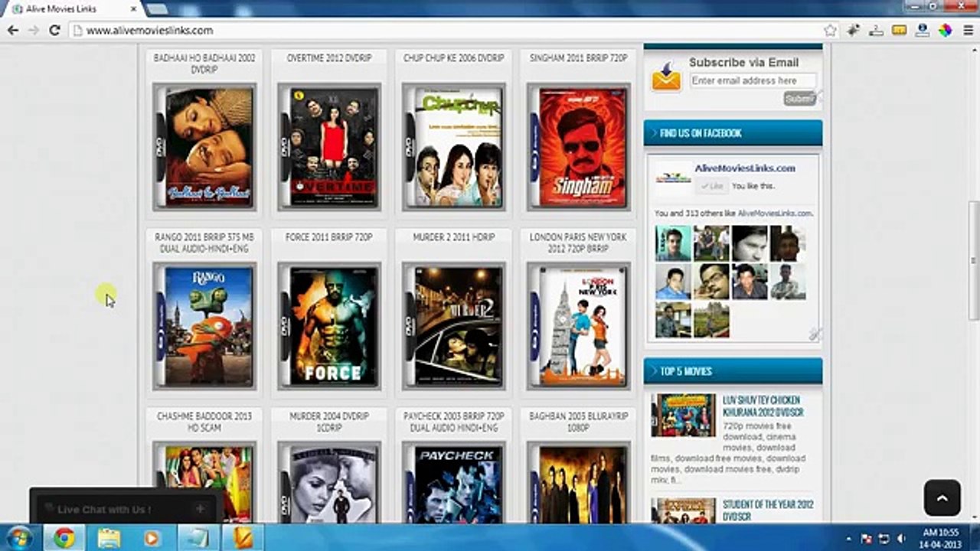This screenshot has width=980, height=551.
Task: Click the orange envelope subscribe icon
Action: click(x=666, y=77)
